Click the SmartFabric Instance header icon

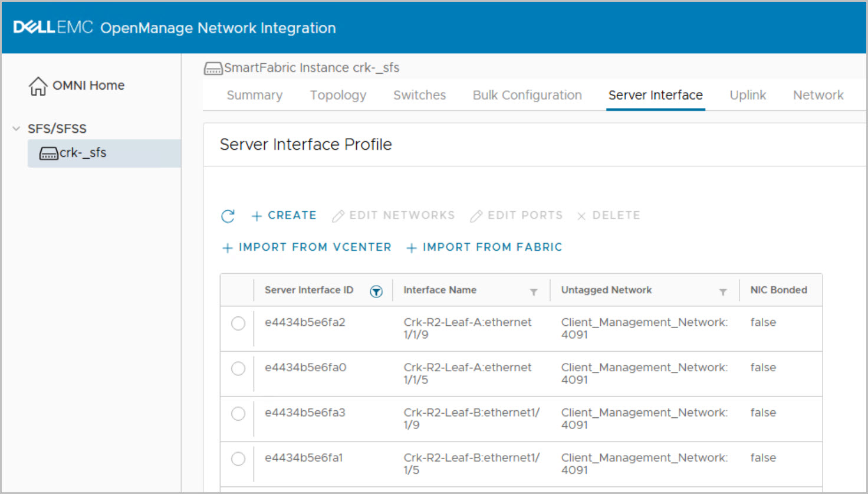(213, 68)
